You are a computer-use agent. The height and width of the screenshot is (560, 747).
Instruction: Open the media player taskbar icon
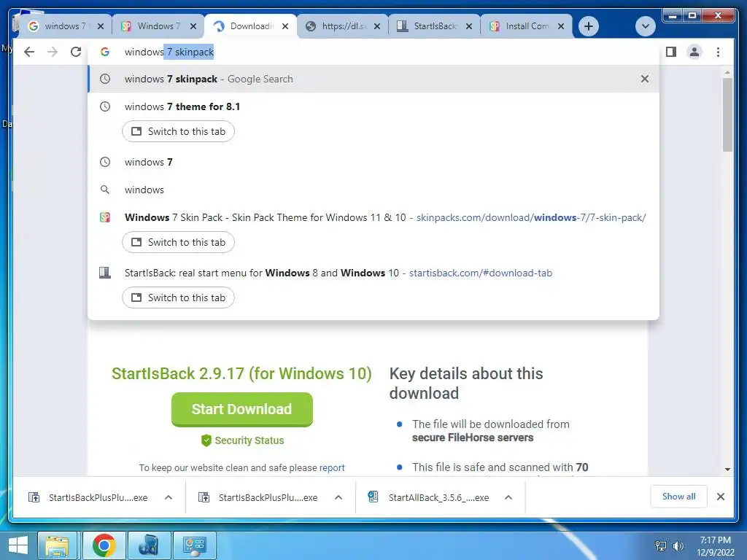coord(149,545)
